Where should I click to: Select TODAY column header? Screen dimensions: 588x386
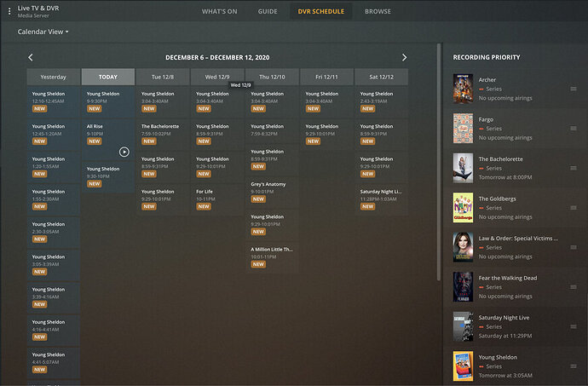[108, 77]
